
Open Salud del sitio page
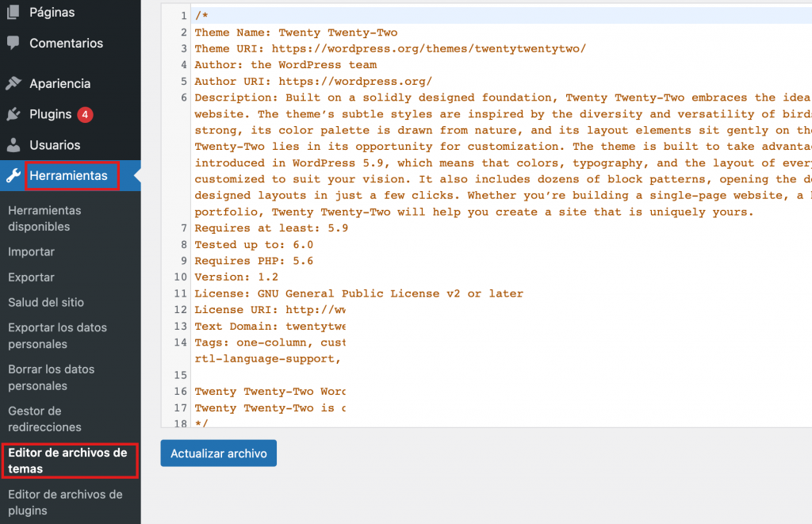tap(45, 303)
